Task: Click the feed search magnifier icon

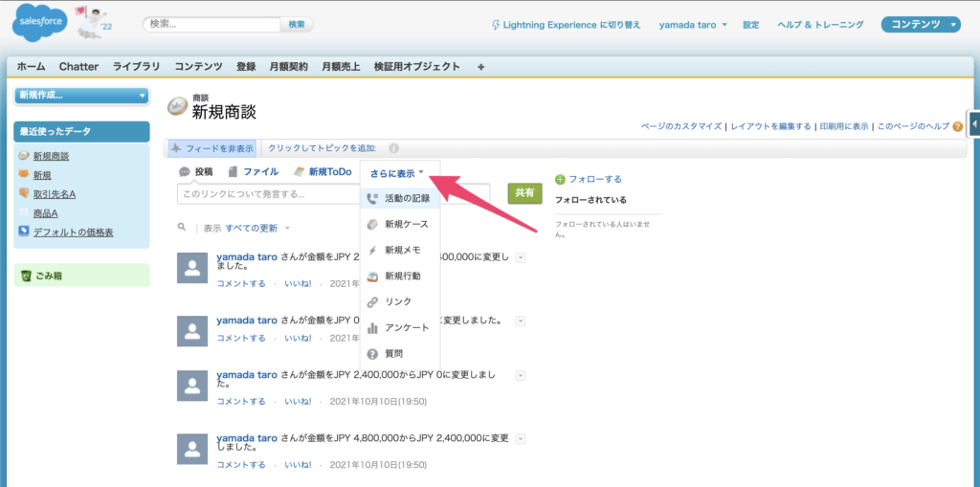Action: (x=182, y=228)
